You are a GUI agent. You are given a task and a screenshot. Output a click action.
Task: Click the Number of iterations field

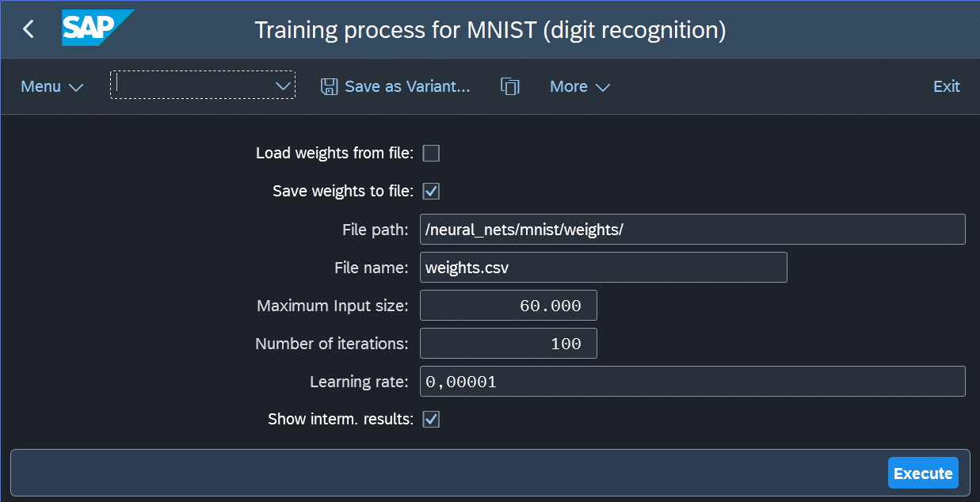tap(508, 344)
